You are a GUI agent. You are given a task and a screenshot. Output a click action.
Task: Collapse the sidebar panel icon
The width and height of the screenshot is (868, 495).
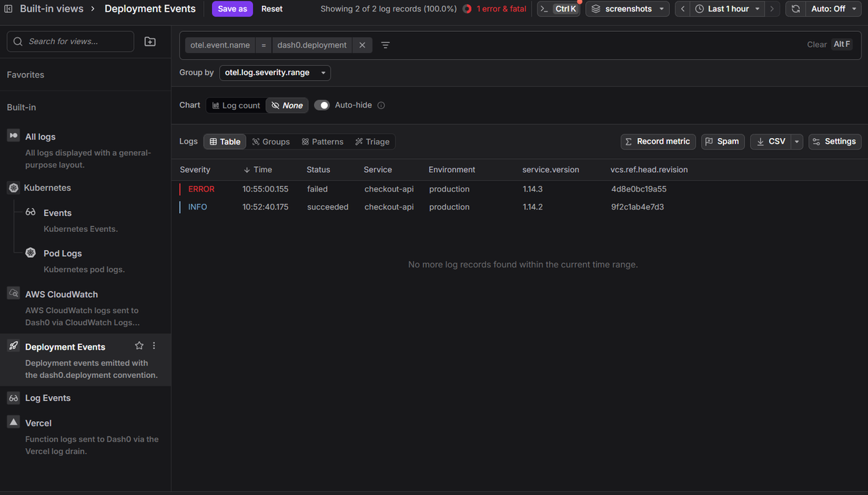click(x=9, y=9)
